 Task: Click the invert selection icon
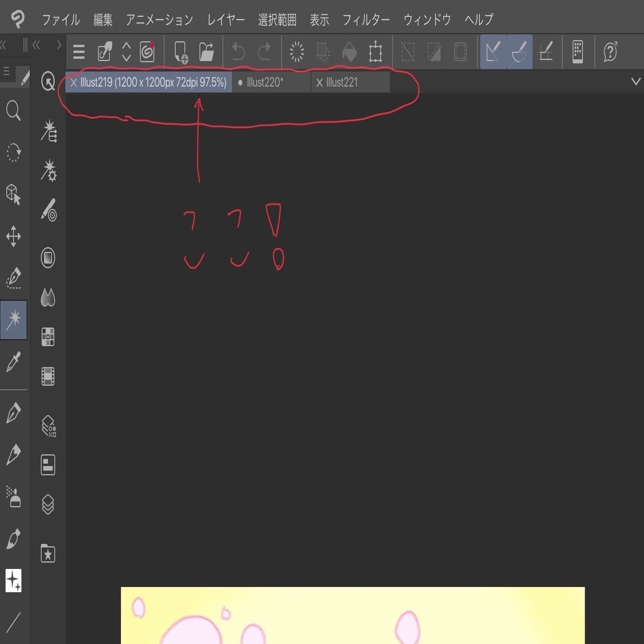434,52
